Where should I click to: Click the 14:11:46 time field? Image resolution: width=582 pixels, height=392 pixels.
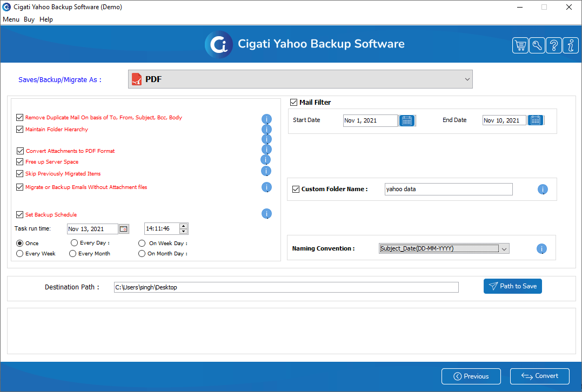pyautogui.click(x=162, y=229)
